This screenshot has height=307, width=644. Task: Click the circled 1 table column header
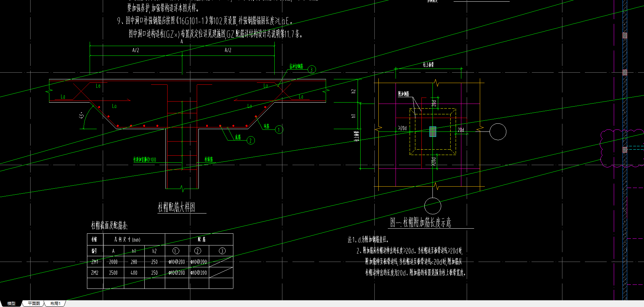pyautogui.click(x=176, y=251)
